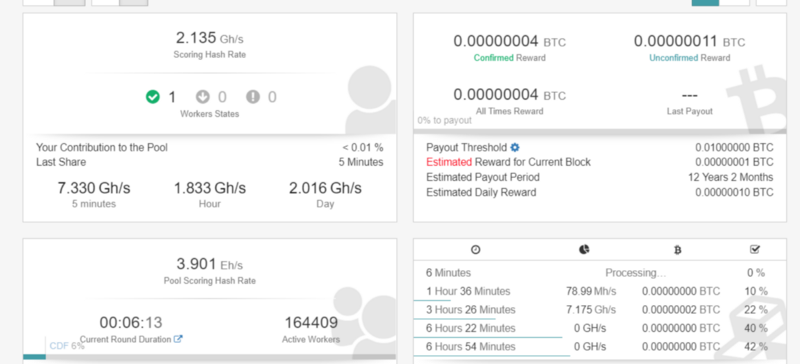Click the 7.175 Gh/s block value
Image resolution: width=800 pixels, height=364 pixels.
tap(591, 310)
